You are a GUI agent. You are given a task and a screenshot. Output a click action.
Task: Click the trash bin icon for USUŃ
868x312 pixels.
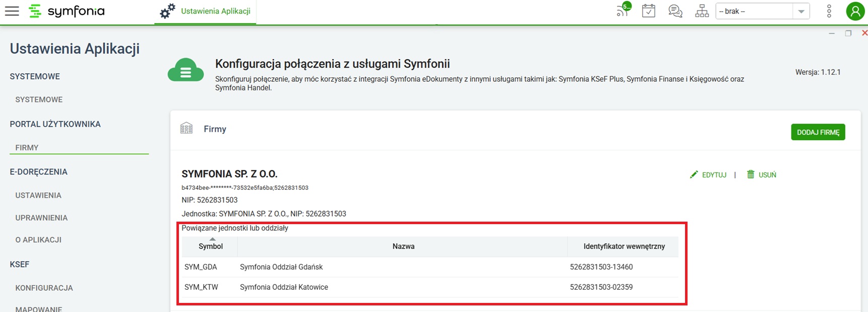(751, 174)
